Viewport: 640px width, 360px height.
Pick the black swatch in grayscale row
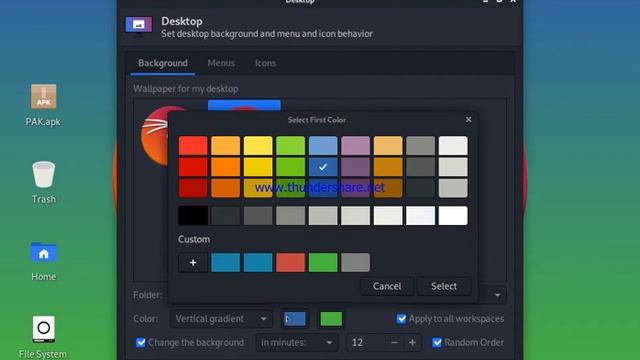(193, 216)
